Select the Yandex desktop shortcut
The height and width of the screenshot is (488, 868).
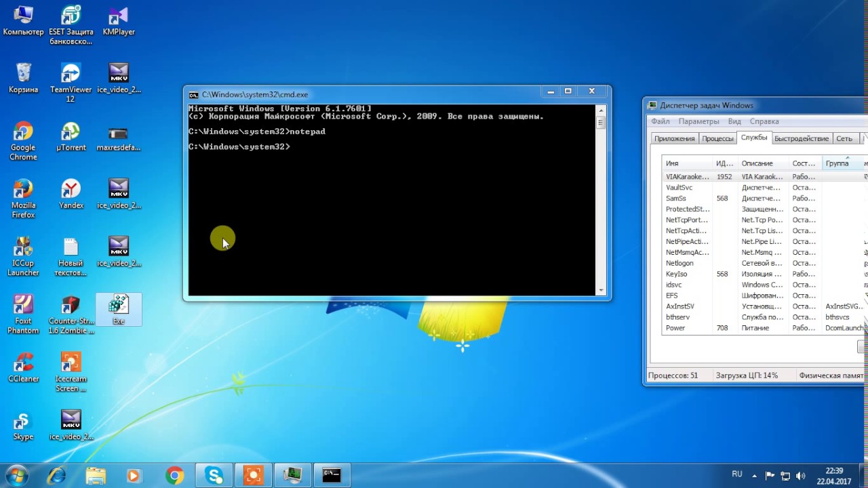click(71, 195)
